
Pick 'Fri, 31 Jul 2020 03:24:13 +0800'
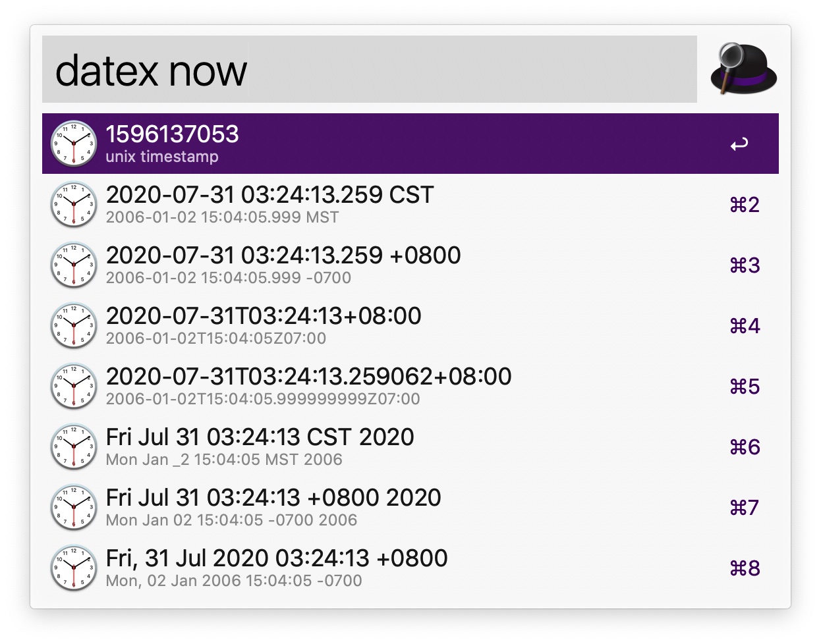click(410, 568)
